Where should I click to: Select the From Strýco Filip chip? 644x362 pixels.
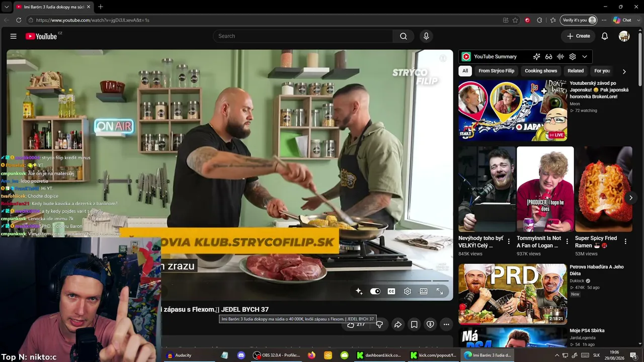point(496,71)
